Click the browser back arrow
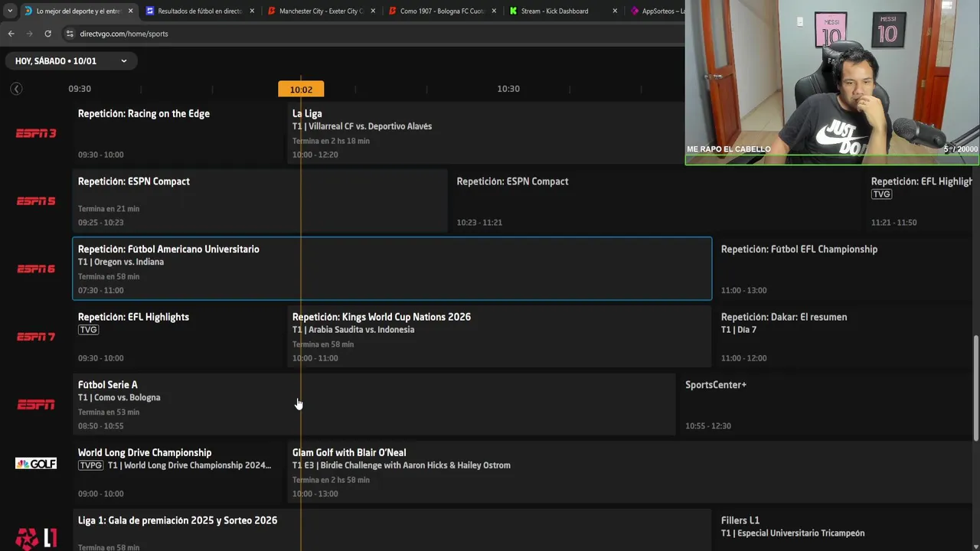This screenshot has height=551, width=980. point(11,34)
